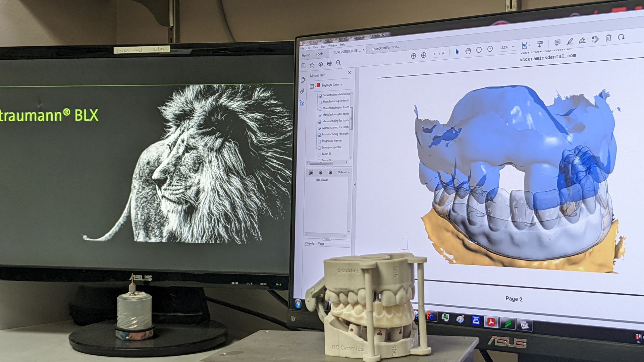Bookmark file with star icon
This screenshot has width=644, height=362.
[x=312, y=65]
